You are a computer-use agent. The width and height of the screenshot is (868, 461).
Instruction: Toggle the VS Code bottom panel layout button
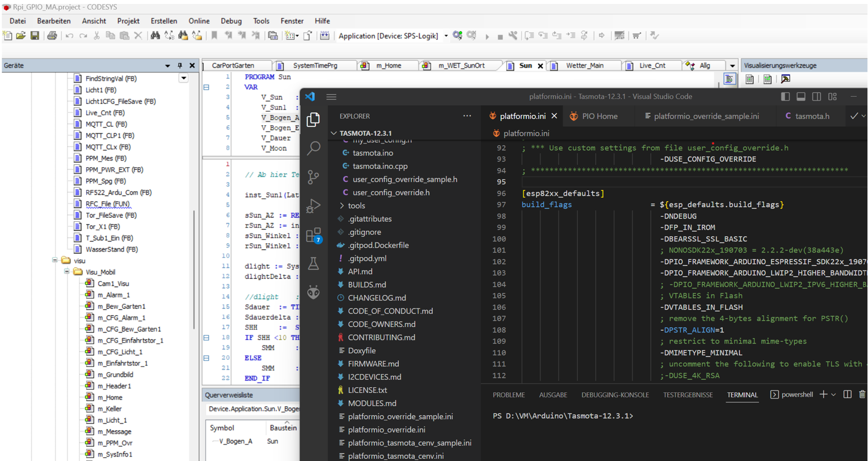[801, 97]
